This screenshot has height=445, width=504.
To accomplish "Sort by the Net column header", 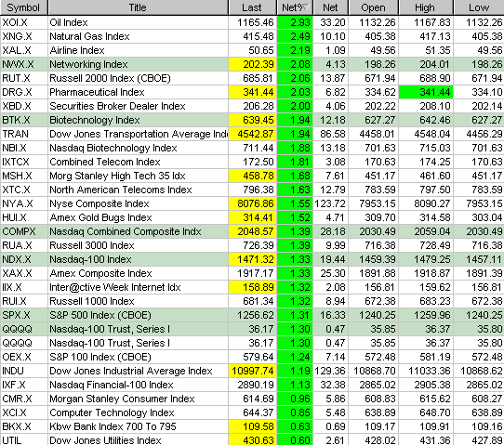I will pyautogui.click(x=330, y=7).
